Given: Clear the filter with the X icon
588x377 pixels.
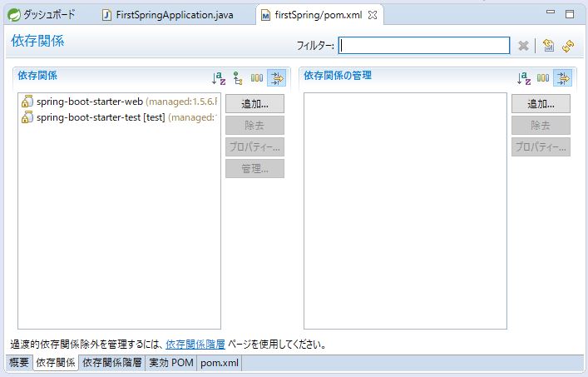Looking at the screenshot, I should (x=523, y=46).
